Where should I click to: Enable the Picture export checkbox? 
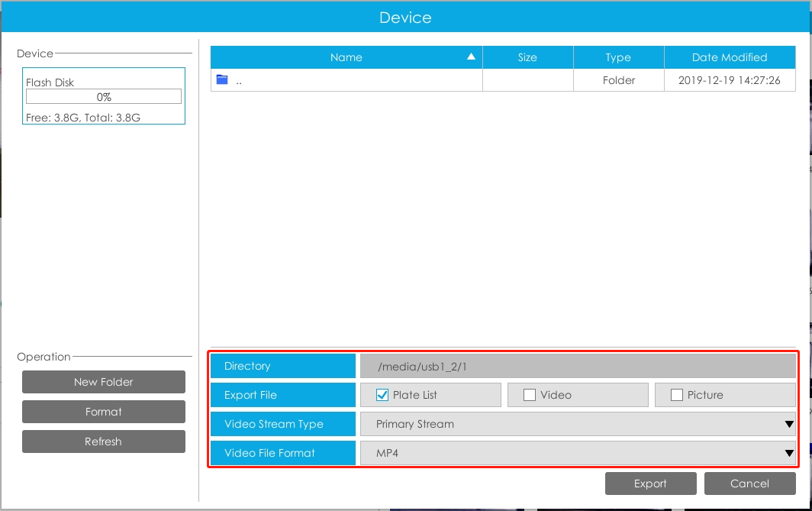point(676,395)
